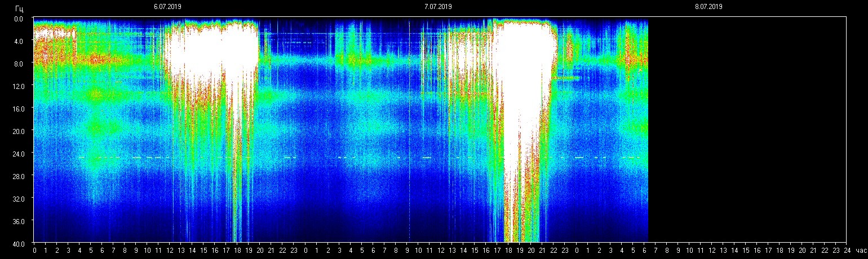Select the 4.0 frequency axis label
The width and height of the screenshot is (868, 259).
(19, 41)
